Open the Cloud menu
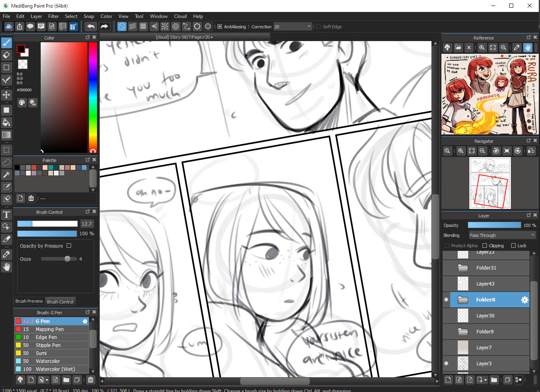 point(180,16)
